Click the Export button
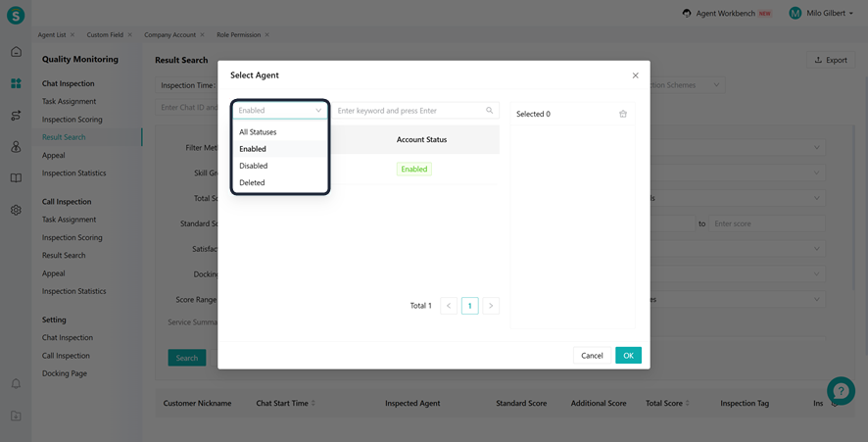Viewport: 868px width, 442px height. (x=831, y=60)
